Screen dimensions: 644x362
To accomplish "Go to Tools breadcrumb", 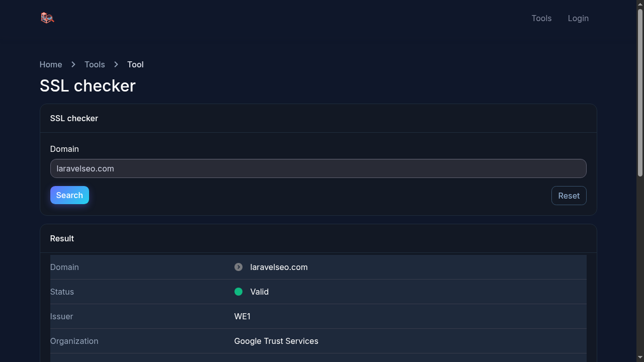I will tap(95, 64).
